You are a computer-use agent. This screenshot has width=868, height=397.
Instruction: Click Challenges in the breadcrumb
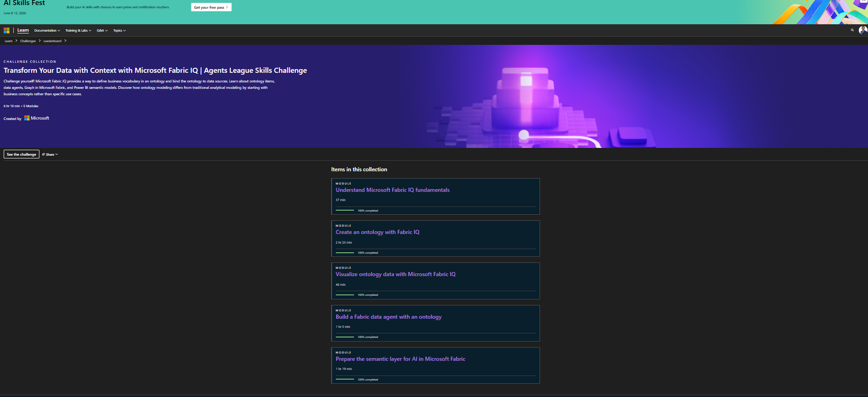28,41
